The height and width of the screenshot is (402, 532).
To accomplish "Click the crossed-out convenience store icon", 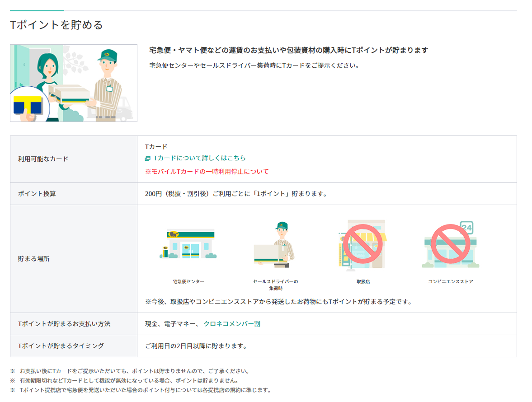I will click(x=450, y=244).
